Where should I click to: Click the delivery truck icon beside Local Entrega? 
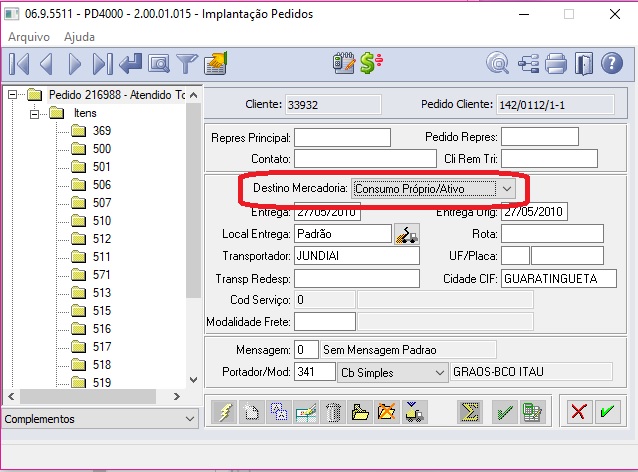pos(407,234)
